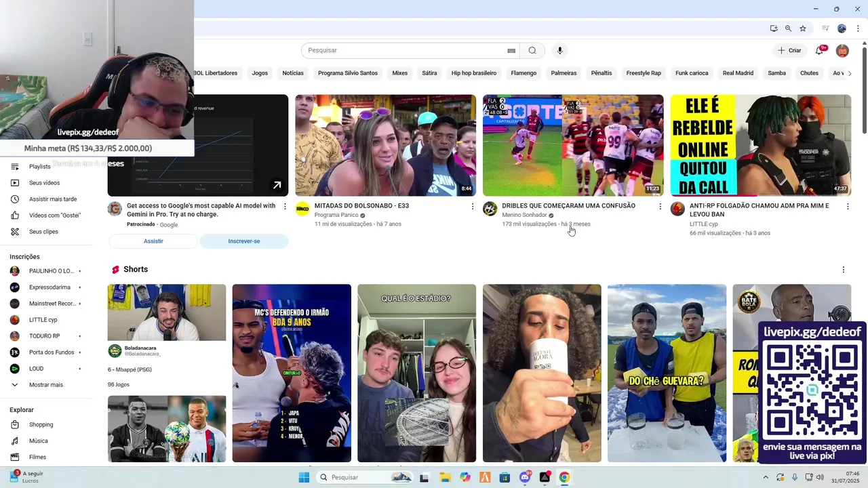Open the QUAL É O ESTÁDIO short
Screen dimensions: 868x488
click(x=416, y=373)
